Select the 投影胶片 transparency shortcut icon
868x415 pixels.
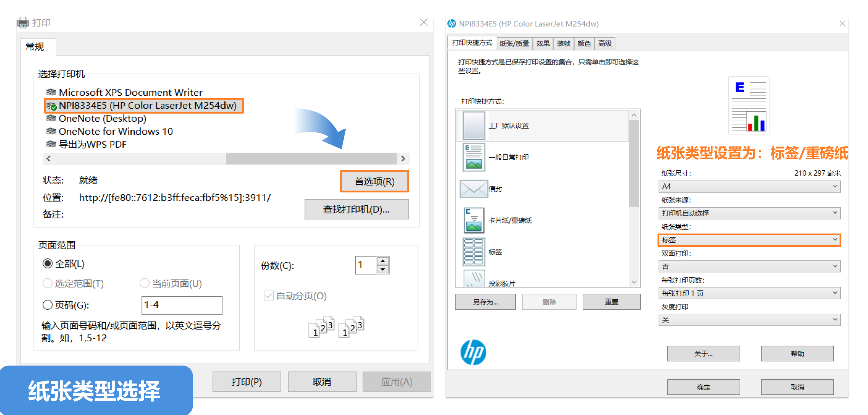(x=474, y=279)
